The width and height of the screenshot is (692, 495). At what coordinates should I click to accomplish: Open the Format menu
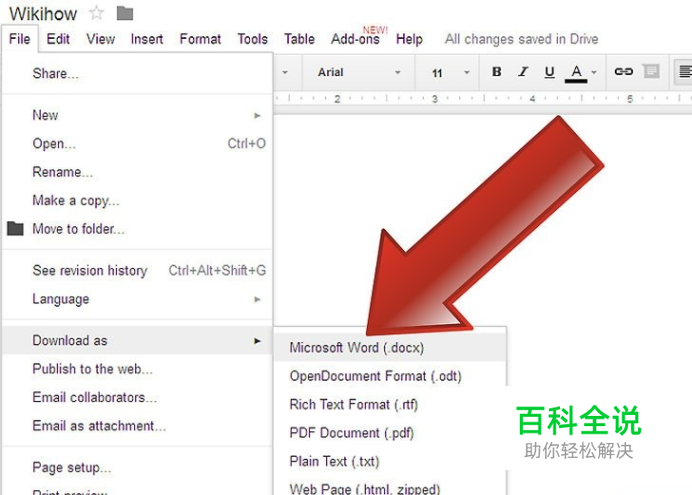coord(200,39)
